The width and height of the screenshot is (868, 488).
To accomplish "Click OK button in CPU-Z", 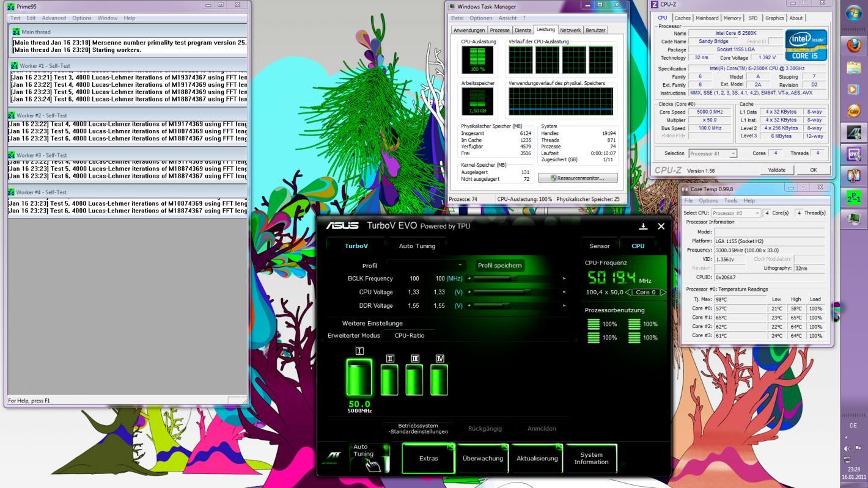I will click(x=813, y=170).
